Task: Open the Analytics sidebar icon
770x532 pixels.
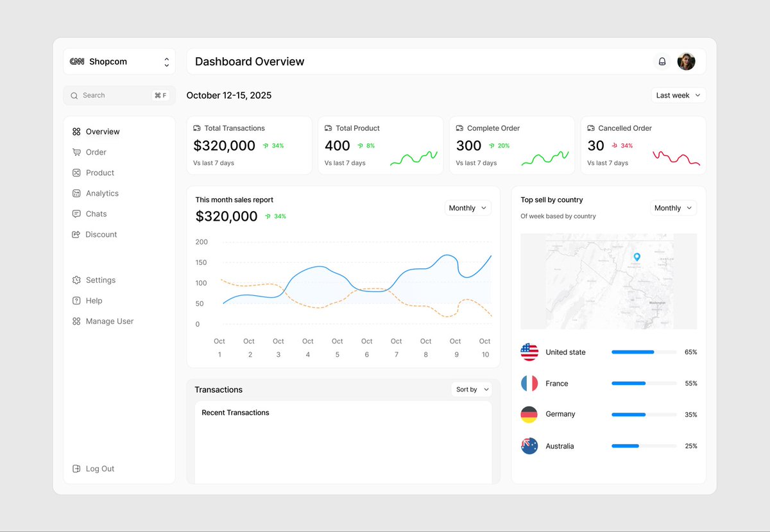Action: tap(76, 193)
